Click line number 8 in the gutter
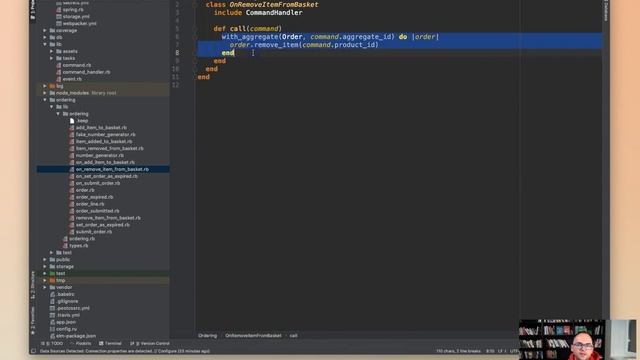Image resolution: width=640 pixels, height=360 pixels. click(x=177, y=53)
